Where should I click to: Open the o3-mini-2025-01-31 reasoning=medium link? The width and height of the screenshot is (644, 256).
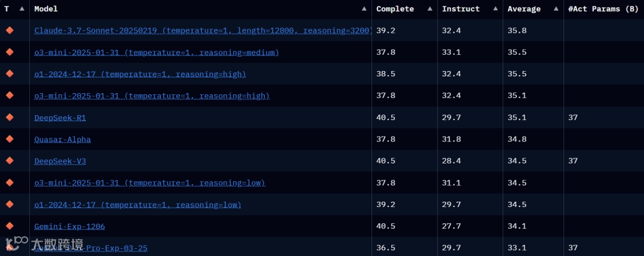(156, 52)
